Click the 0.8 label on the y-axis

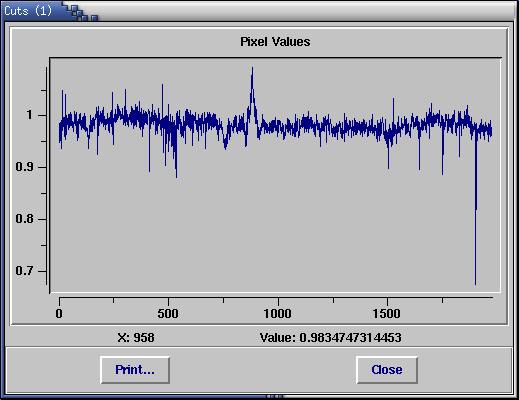[25, 219]
